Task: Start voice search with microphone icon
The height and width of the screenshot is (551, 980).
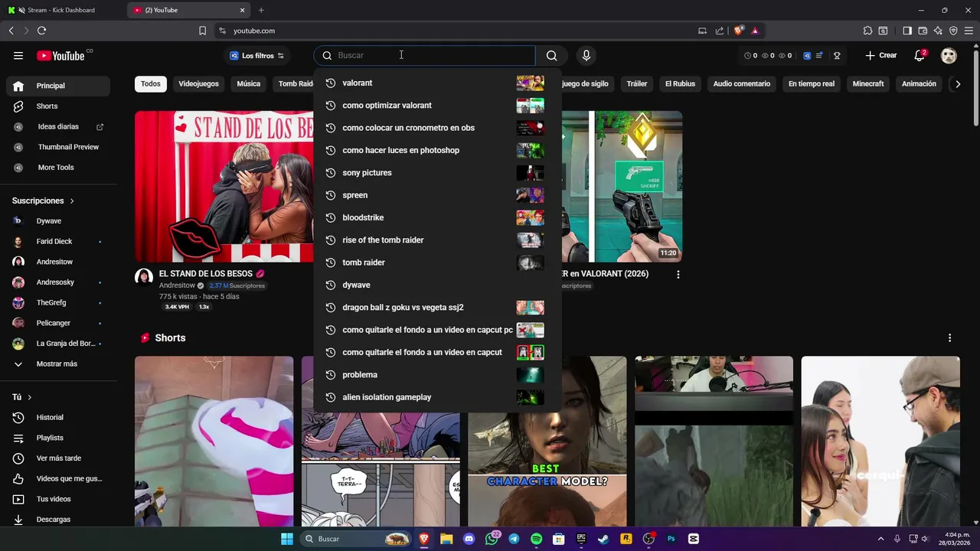Action: click(586, 55)
